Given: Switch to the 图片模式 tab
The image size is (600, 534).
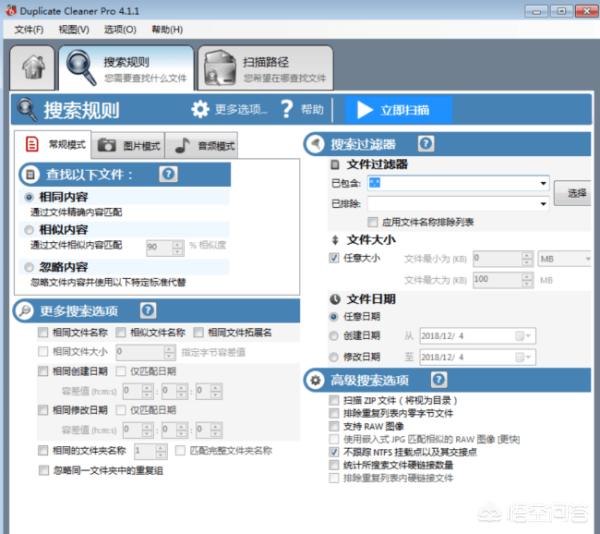Looking at the screenshot, I should 128,145.
